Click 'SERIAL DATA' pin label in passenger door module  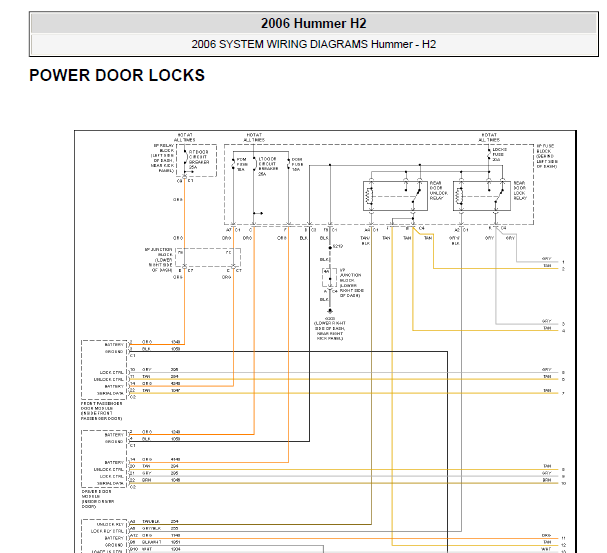pos(110,393)
